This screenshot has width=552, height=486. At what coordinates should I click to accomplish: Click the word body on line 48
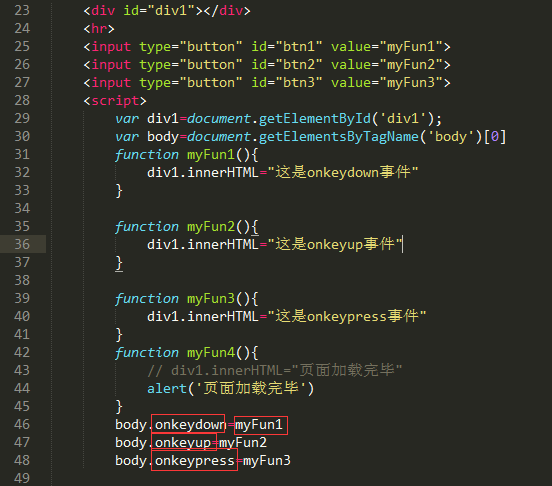click(x=131, y=461)
